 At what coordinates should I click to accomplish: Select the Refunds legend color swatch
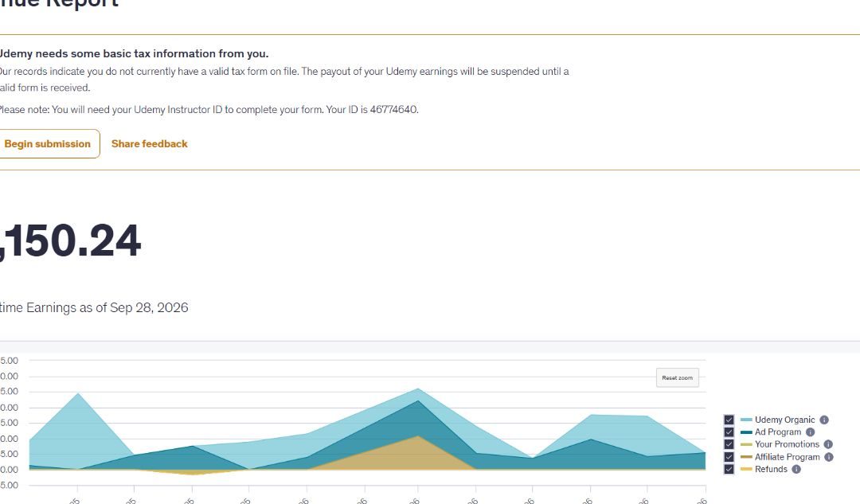[746, 469]
